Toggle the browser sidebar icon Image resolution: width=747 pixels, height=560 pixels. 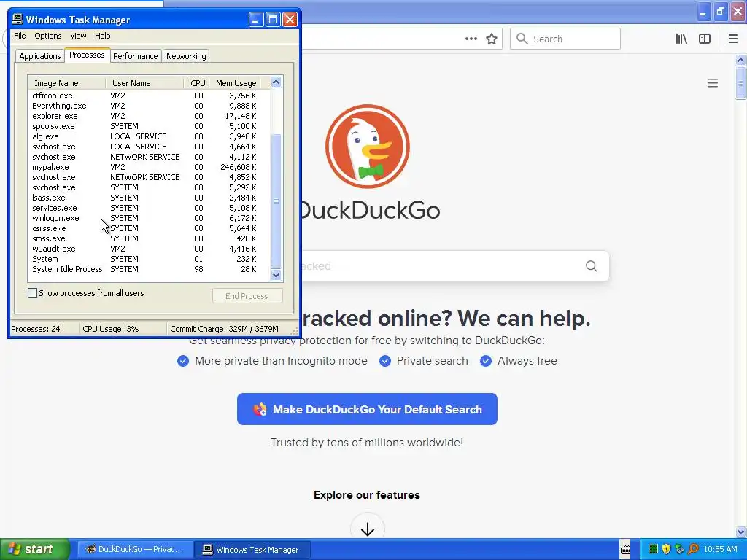[x=705, y=39]
